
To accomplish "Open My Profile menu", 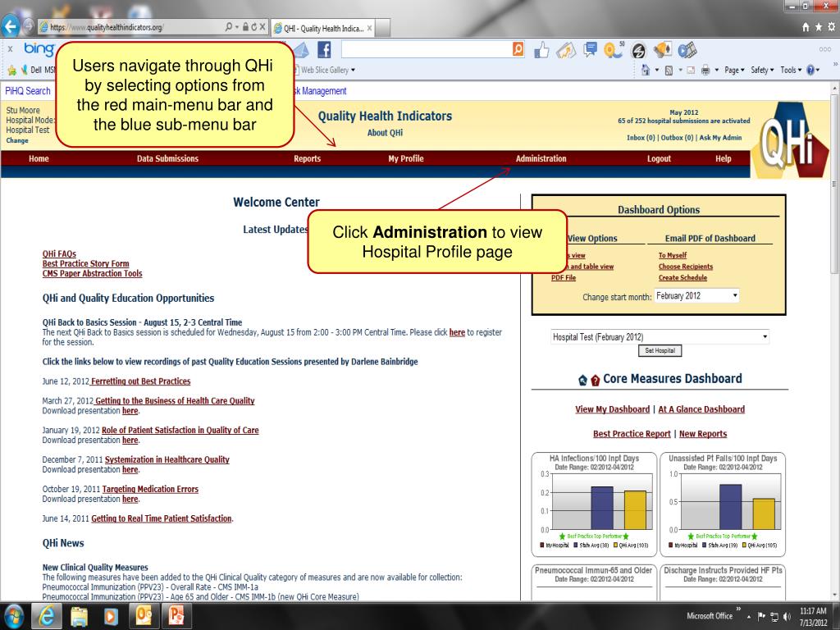I will point(405,158).
